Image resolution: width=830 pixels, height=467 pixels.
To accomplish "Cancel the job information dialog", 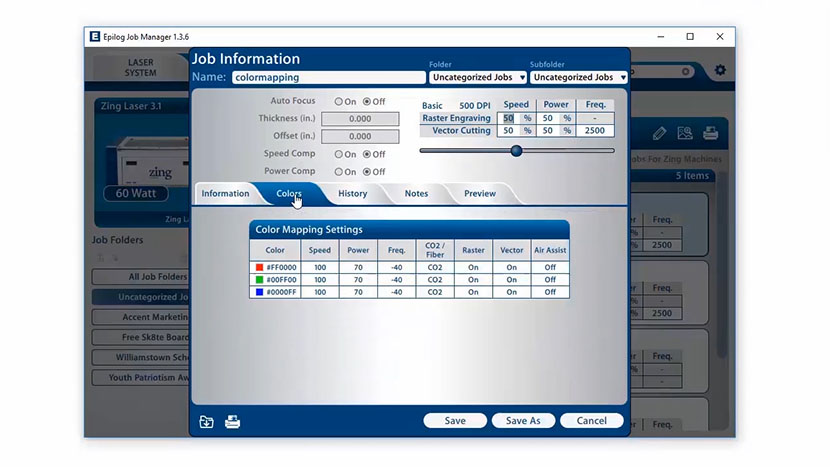I will pos(591,421).
